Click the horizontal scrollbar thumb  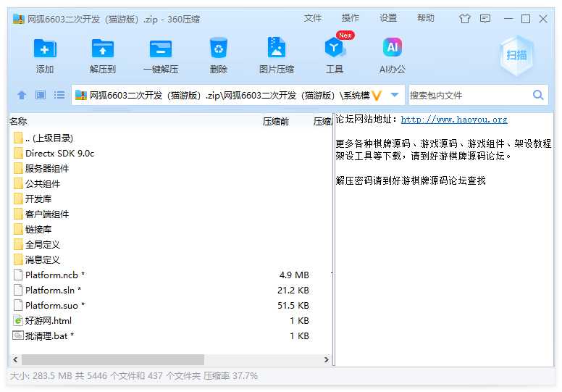113,359
